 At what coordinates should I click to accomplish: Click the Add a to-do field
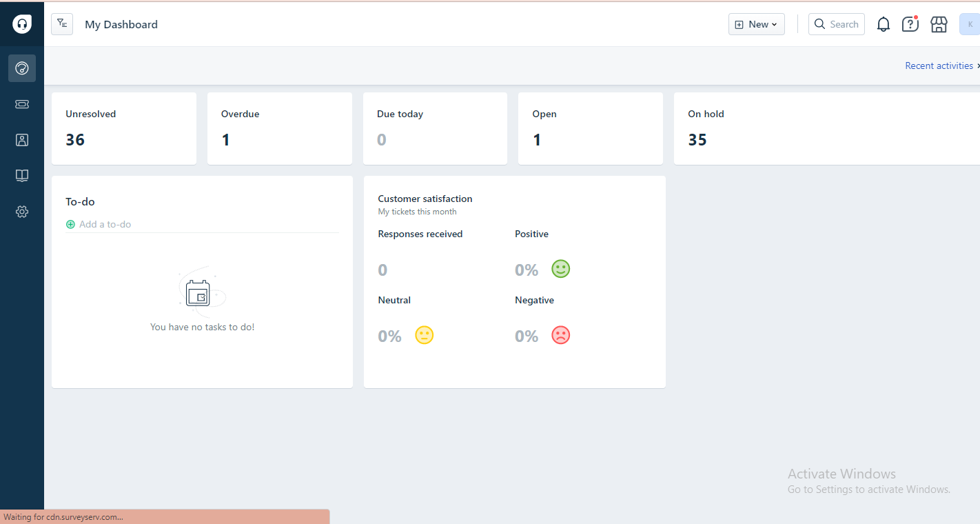pos(202,224)
